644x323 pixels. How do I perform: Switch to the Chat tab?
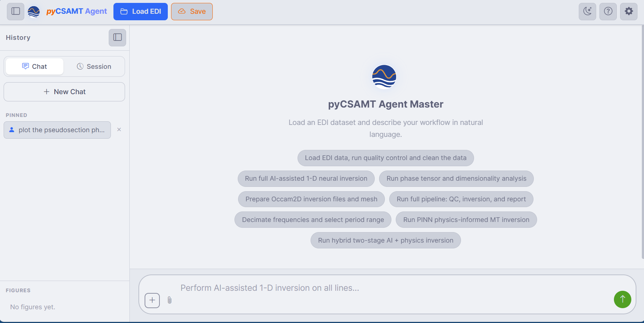[x=35, y=67]
